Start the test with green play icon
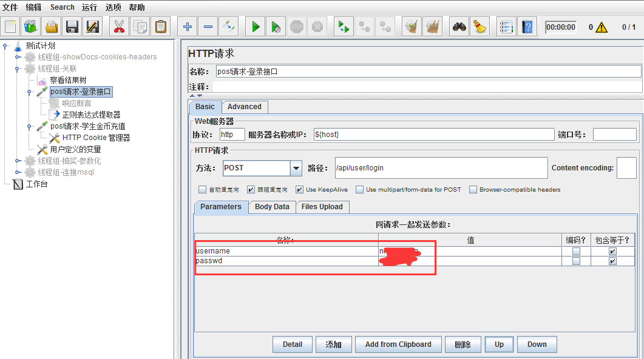Image resolution: width=644 pixels, height=359 pixels. [x=256, y=27]
